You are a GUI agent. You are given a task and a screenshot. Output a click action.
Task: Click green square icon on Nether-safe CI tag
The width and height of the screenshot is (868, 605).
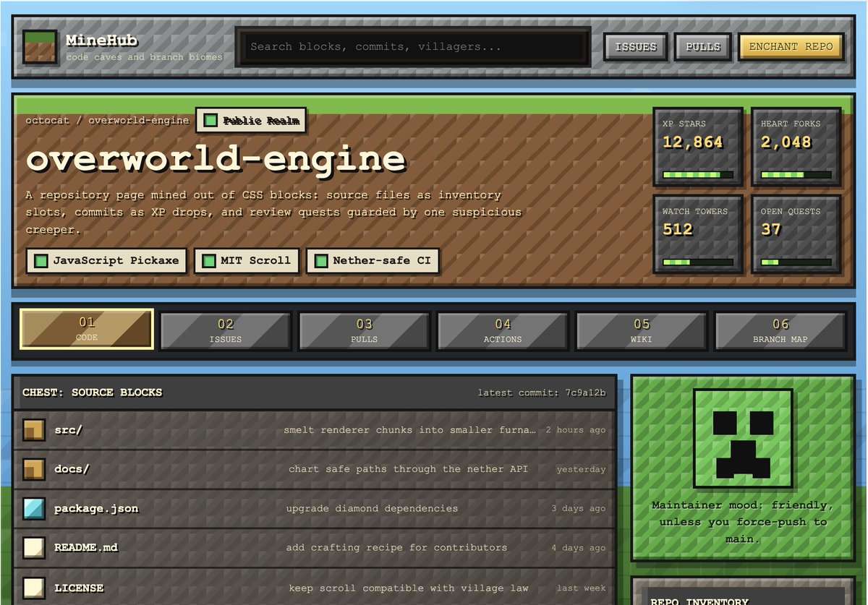click(x=320, y=260)
